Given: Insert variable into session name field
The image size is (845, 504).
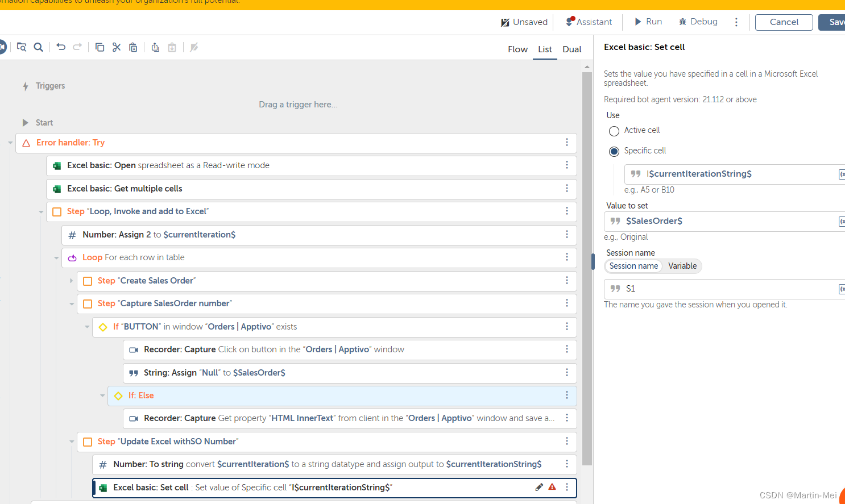Looking at the screenshot, I should click(x=842, y=289).
